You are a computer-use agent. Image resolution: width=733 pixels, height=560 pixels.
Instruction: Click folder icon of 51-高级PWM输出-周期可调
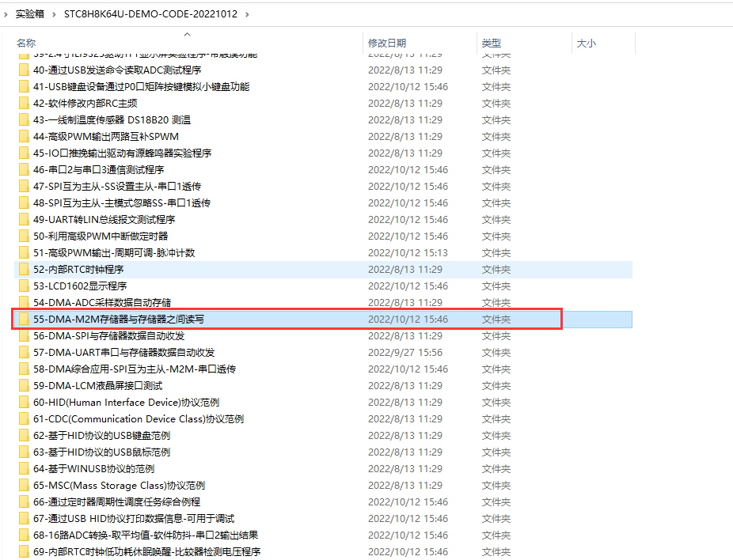[24, 253]
